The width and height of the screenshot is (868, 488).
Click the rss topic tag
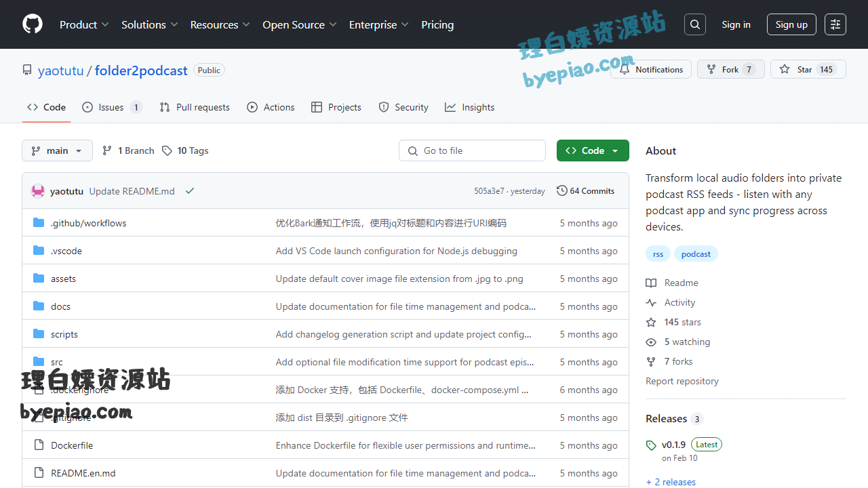658,254
